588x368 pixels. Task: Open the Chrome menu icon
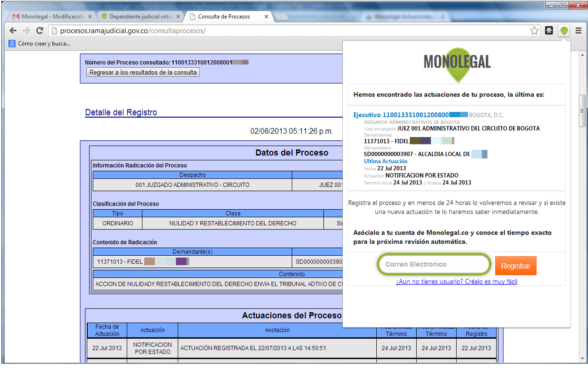pos(579,30)
